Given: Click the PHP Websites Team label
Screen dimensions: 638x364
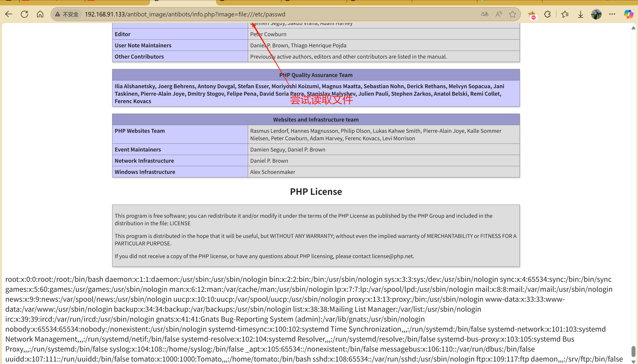Looking at the screenshot, I should point(140,131).
